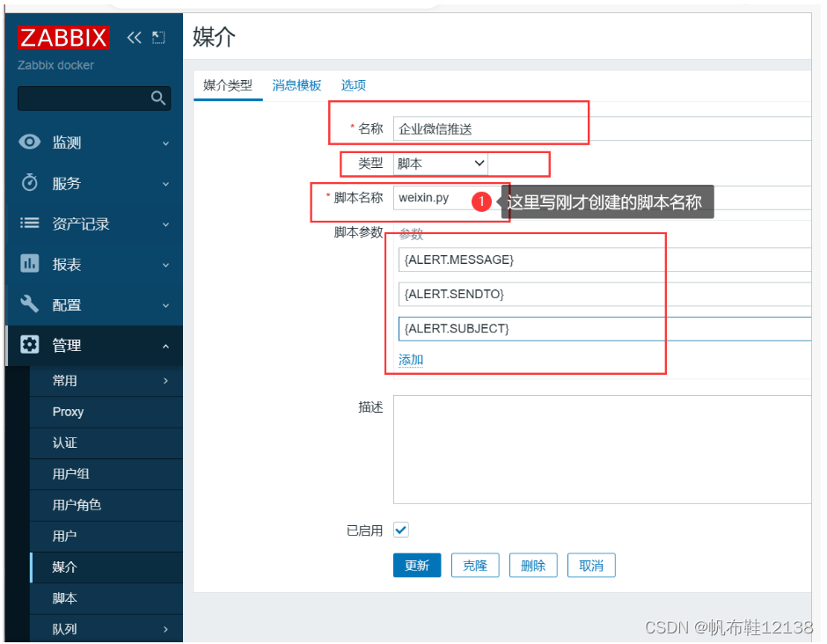Toggle kiosk mode icon beside the logo
The image size is (827, 644).
click(x=158, y=38)
